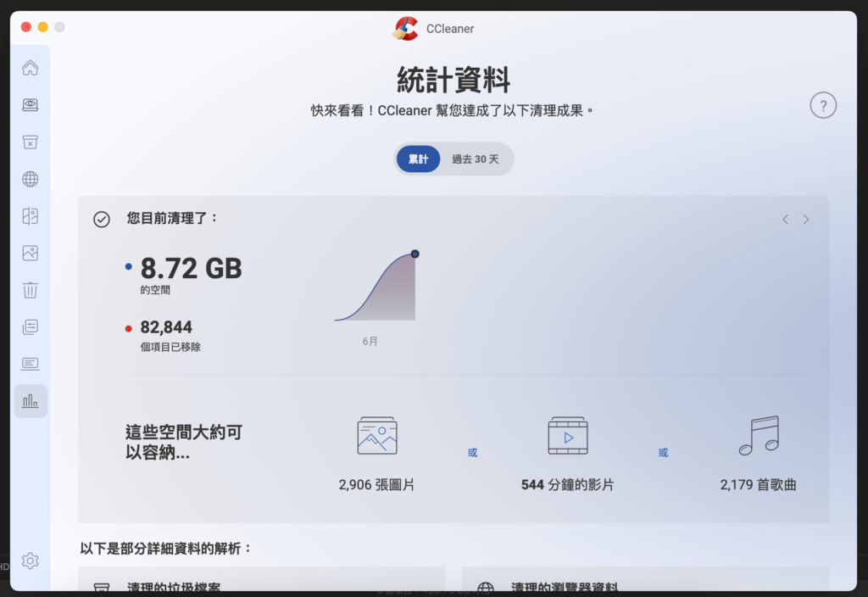
Task: Open the duplicate files sidebar icon
Action: [30, 216]
